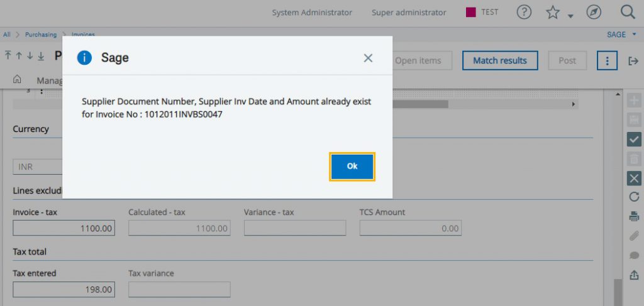Click the Tax entered field 198.00

coord(64,289)
